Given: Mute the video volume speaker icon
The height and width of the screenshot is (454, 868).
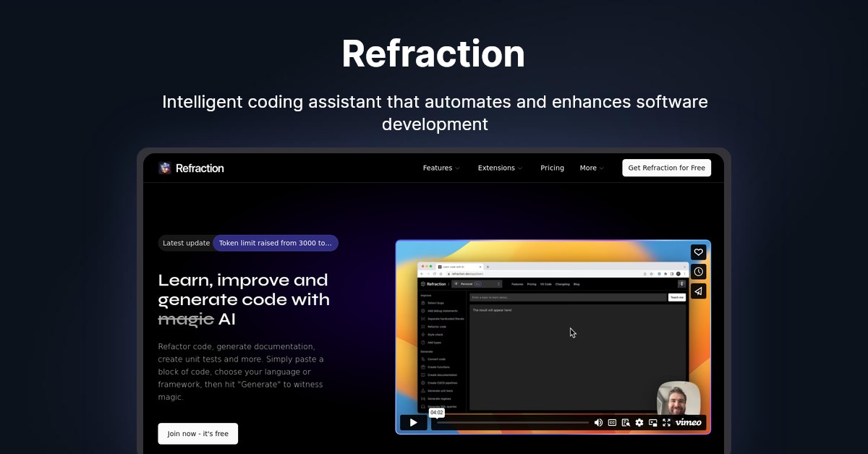Looking at the screenshot, I should (x=598, y=422).
